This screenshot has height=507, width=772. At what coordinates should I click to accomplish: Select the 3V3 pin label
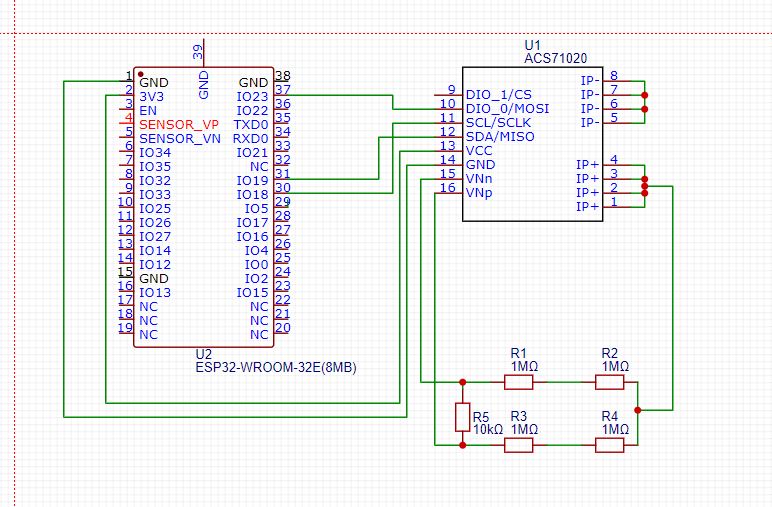[x=151, y=96]
